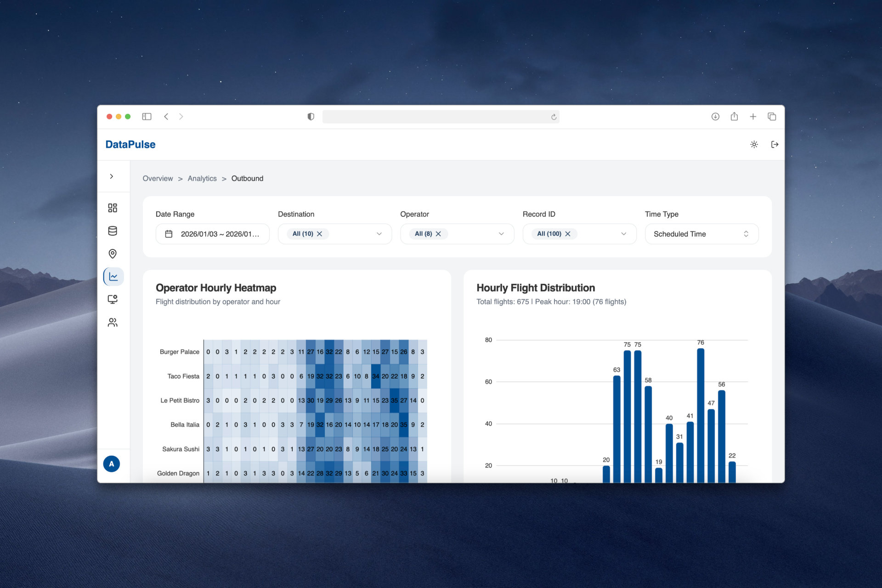
Task: Open the monitor settings icon in sidebar
Action: coord(113,300)
